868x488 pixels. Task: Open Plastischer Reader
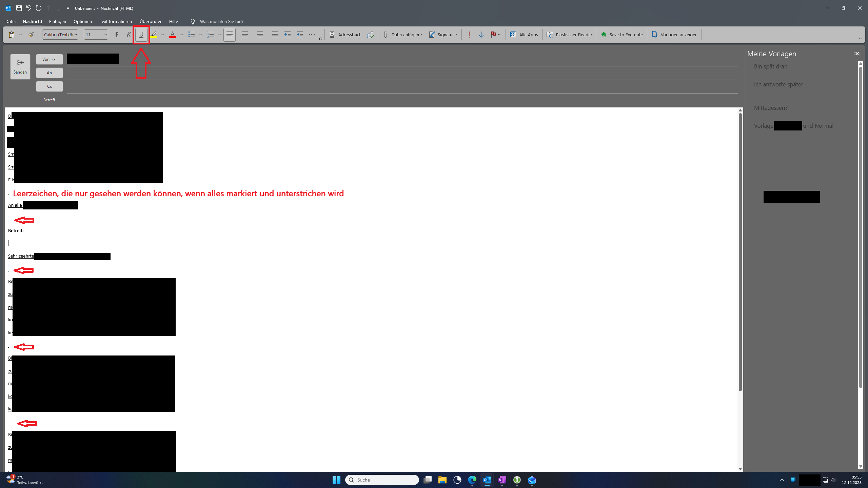coord(569,35)
